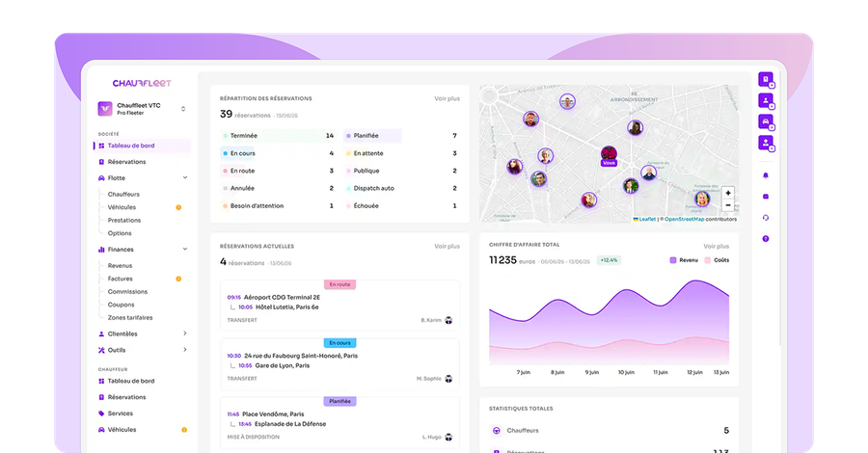Open Options under Flotte

click(120, 233)
